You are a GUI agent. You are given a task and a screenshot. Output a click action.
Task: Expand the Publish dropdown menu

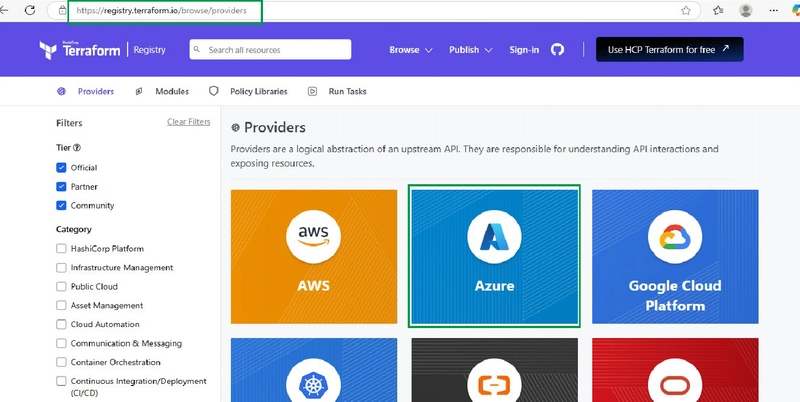pyautogui.click(x=470, y=50)
